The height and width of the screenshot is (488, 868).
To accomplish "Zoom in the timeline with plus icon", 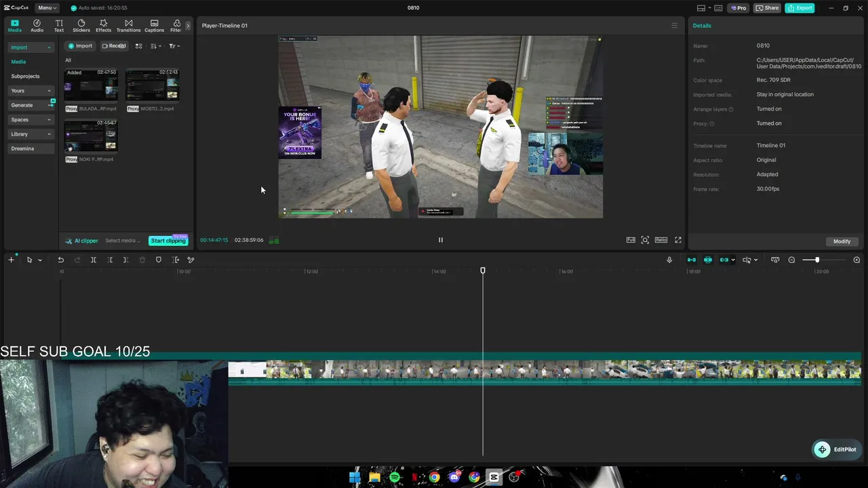I will click(856, 260).
